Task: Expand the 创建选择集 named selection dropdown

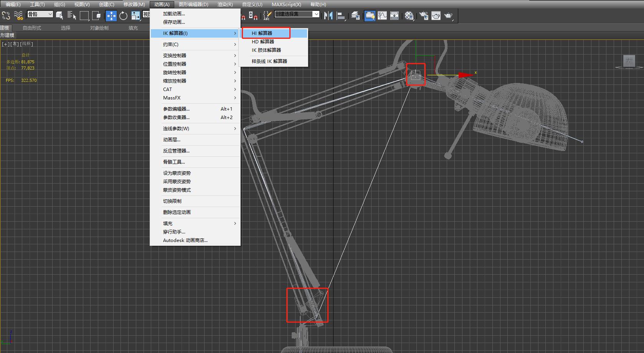Action: (316, 14)
